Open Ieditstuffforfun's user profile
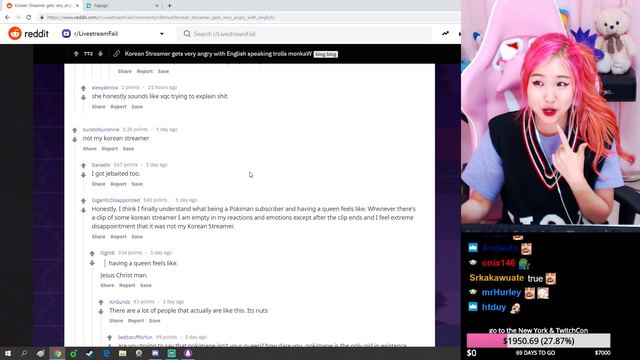Screen dimensions: 640x360 coord(135,337)
